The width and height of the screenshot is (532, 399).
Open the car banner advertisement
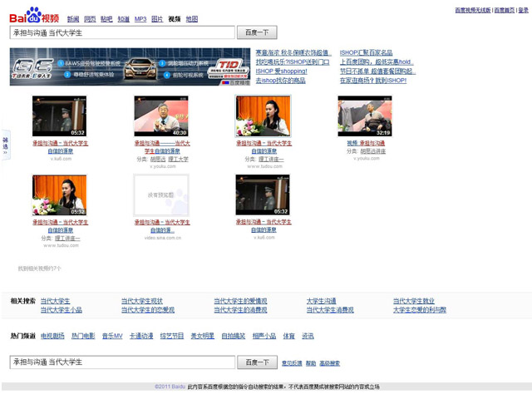tap(130, 66)
